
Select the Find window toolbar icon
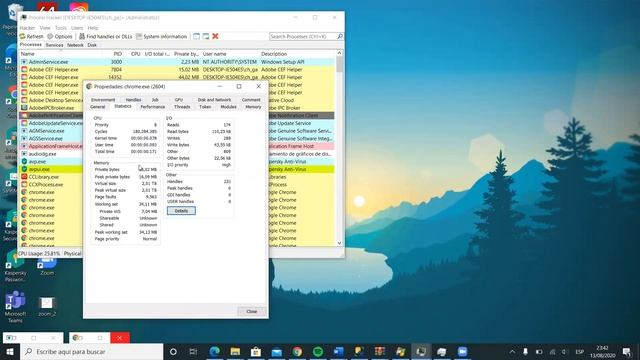click(196, 36)
